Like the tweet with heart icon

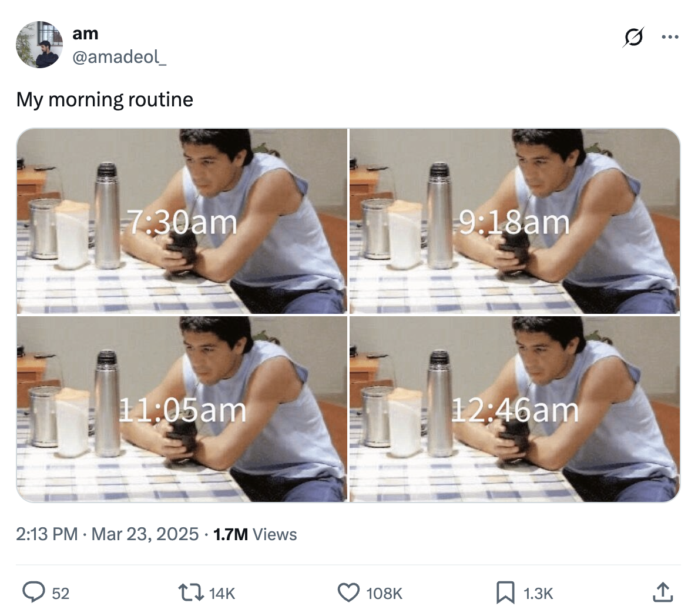click(x=348, y=592)
